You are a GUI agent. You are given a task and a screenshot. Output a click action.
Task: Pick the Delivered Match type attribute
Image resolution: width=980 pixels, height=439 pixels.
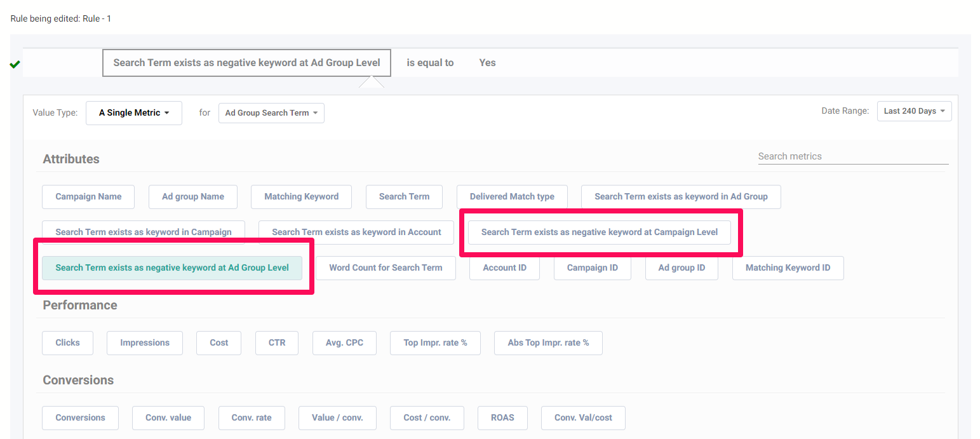(x=512, y=197)
